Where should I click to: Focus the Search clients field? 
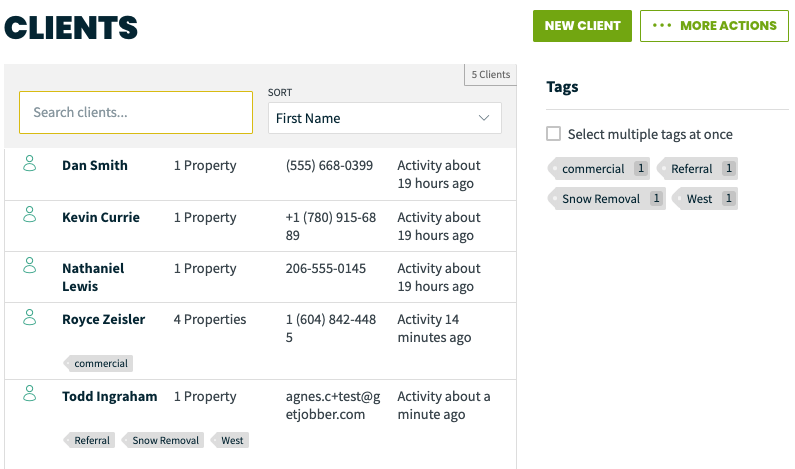click(x=136, y=113)
